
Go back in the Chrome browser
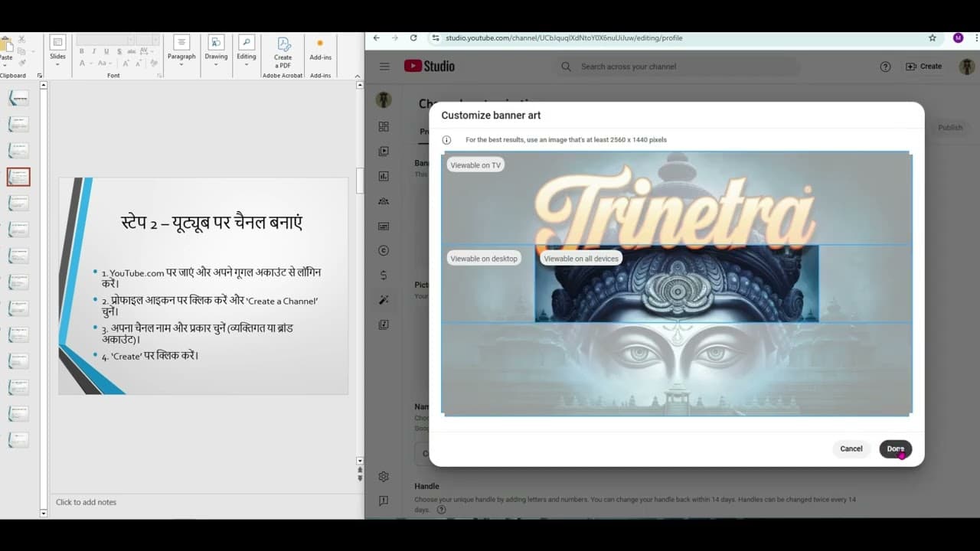coord(376,37)
